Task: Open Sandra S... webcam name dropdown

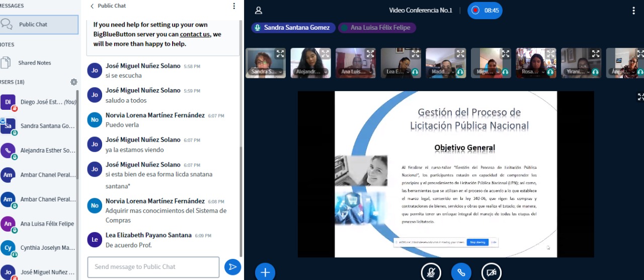Action: (x=265, y=72)
